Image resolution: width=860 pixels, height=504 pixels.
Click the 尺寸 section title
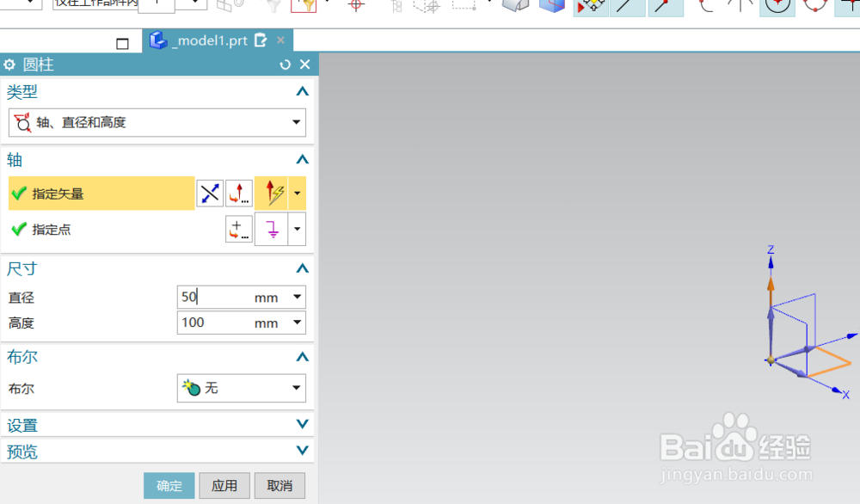[22, 268]
